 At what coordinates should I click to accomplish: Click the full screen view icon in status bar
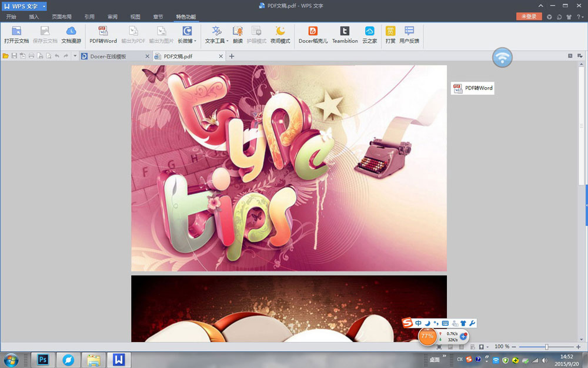pyautogui.click(x=439, y=347)
